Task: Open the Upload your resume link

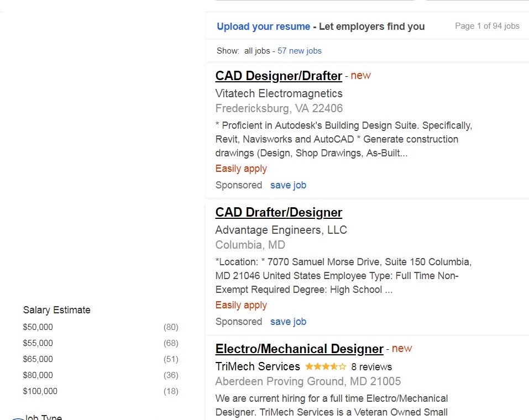Action: click(x=263, y=27)
